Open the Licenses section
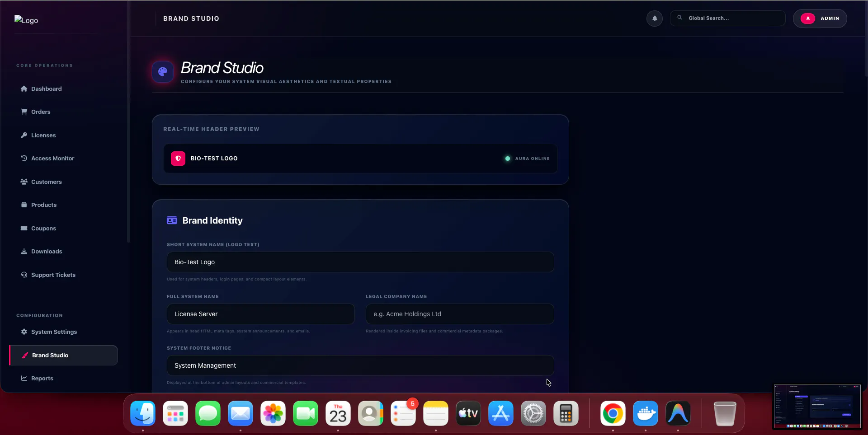 tap(63, 135)
